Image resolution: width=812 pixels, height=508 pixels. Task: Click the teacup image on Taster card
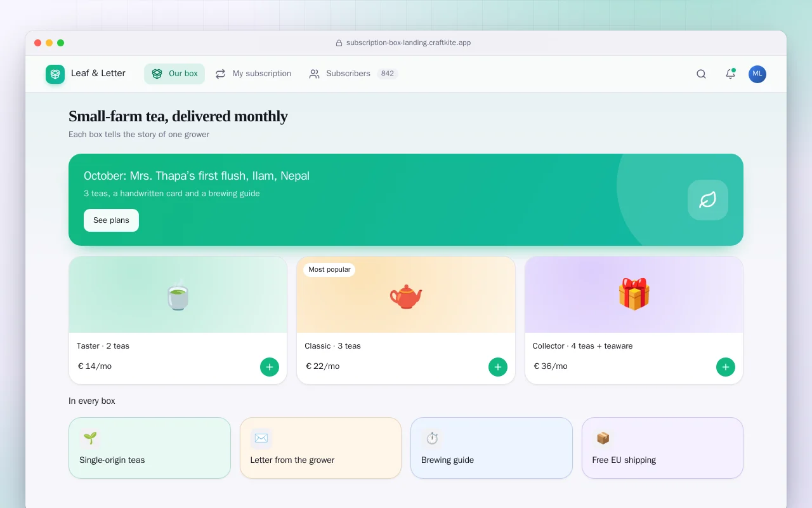(x=178, y=295)
